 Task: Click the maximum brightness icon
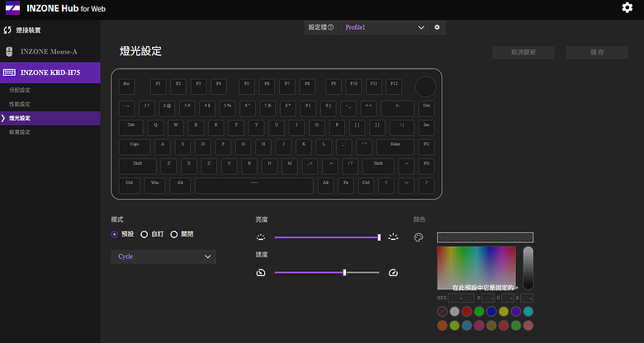pos(393,237)
